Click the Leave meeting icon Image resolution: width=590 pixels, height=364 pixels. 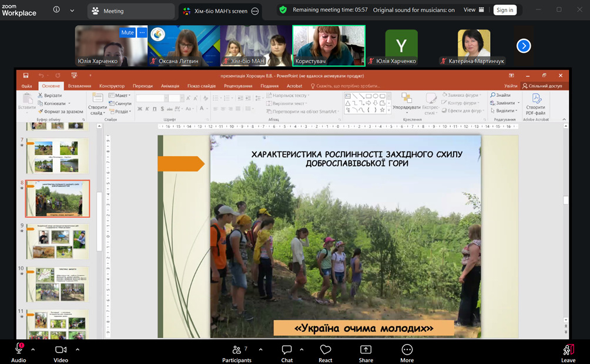point(568,350)
